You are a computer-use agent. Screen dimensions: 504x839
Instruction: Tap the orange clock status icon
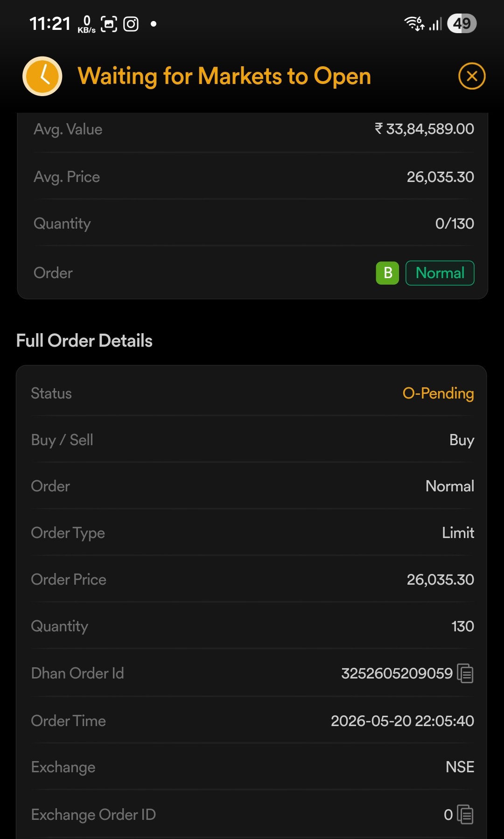42,76
